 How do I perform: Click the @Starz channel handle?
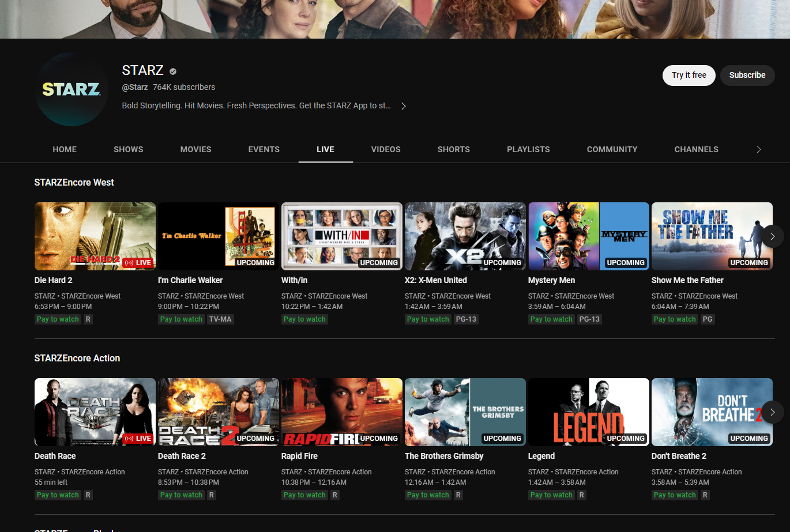[135, 87]
